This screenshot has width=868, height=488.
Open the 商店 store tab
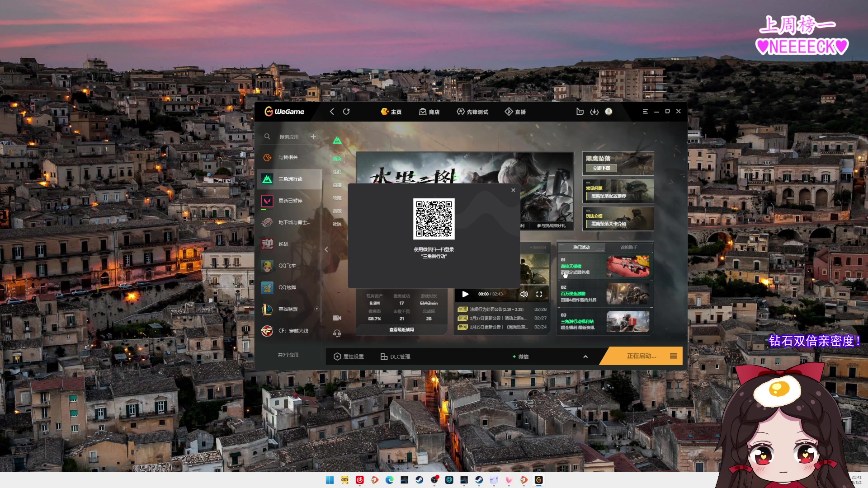[429, 112]
